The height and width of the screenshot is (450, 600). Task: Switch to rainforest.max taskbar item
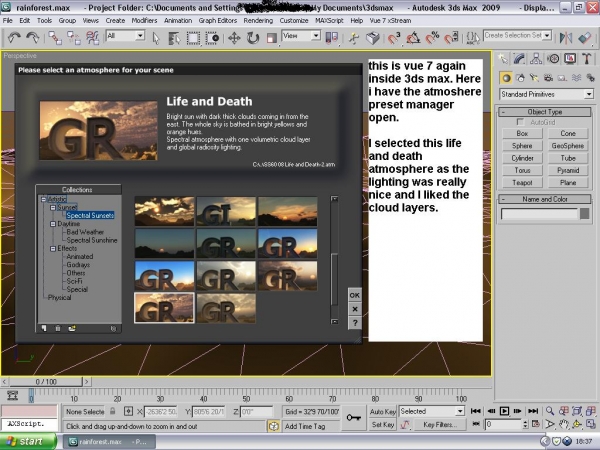click(x=109, y=442)
